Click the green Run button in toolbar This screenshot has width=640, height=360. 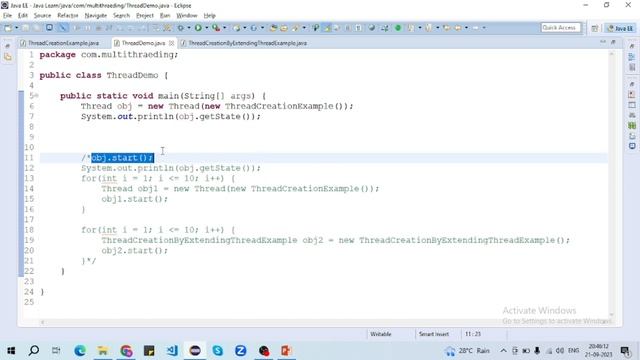[x=198, y=28]
